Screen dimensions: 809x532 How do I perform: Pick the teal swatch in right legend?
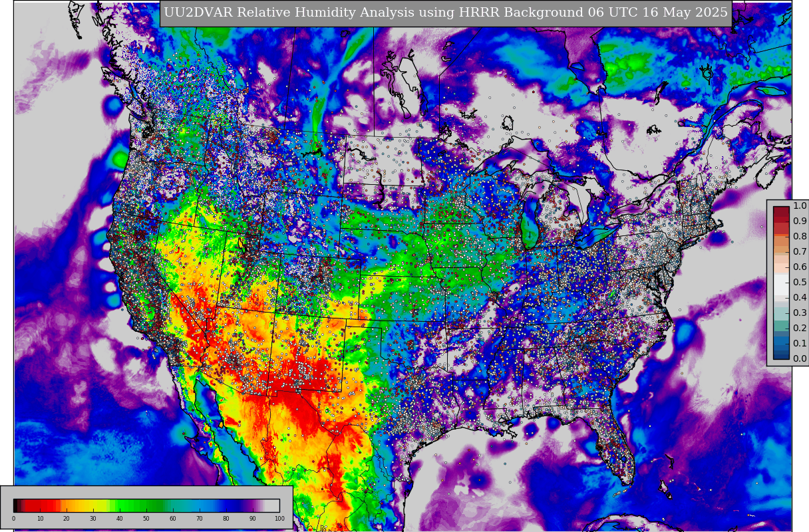[781, 325]
